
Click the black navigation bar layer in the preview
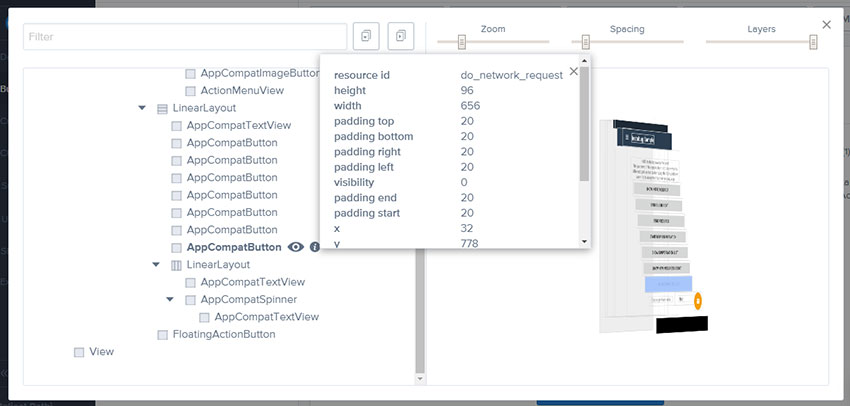[681, 324]
